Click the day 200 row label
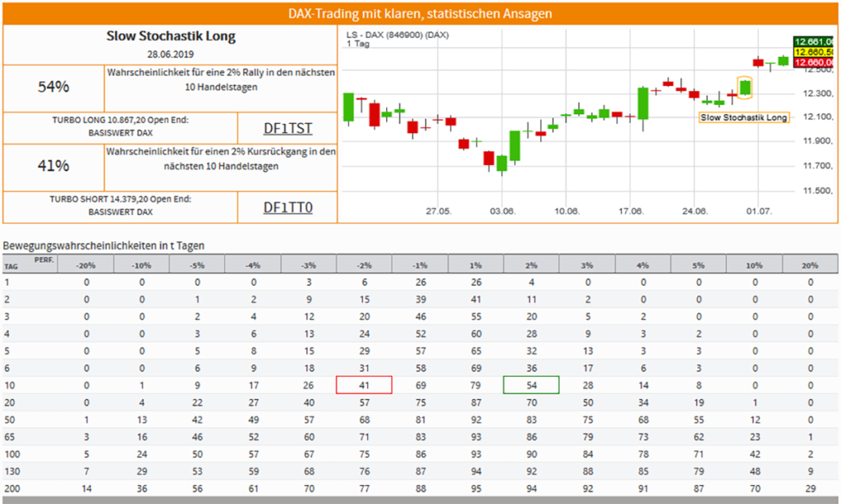841x504 pixels. [x=11, y=488]
